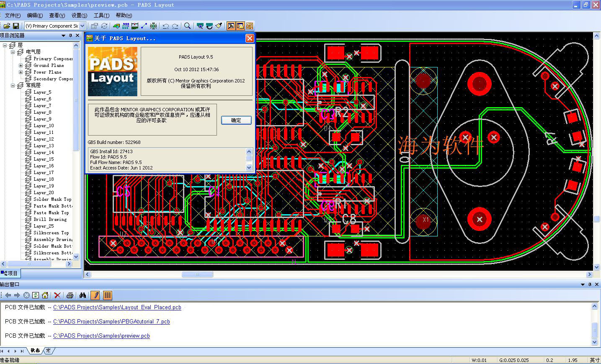This screenshot has height=364, width=601.
Task: Collapse the 电气层 tree node
Action: (x=13, y=52)
